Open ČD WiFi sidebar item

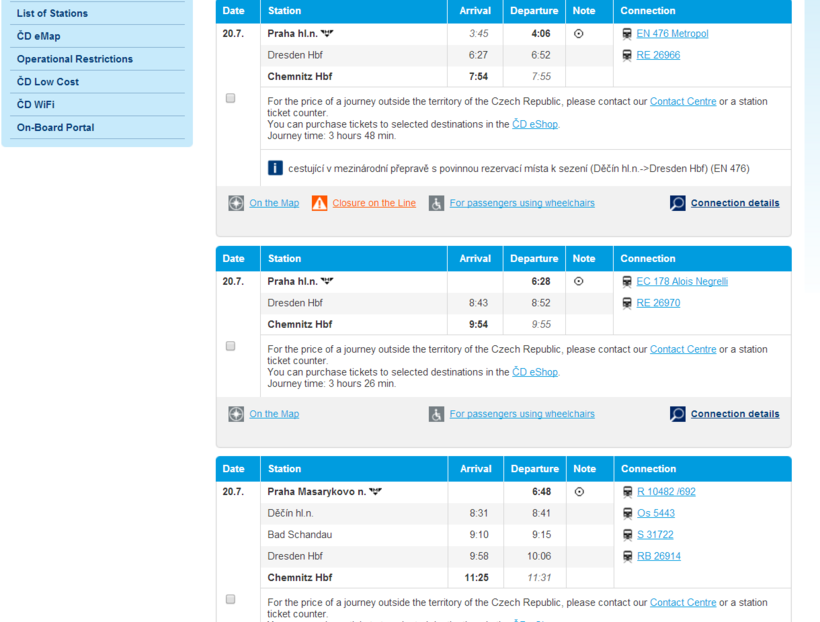(36, 105)
